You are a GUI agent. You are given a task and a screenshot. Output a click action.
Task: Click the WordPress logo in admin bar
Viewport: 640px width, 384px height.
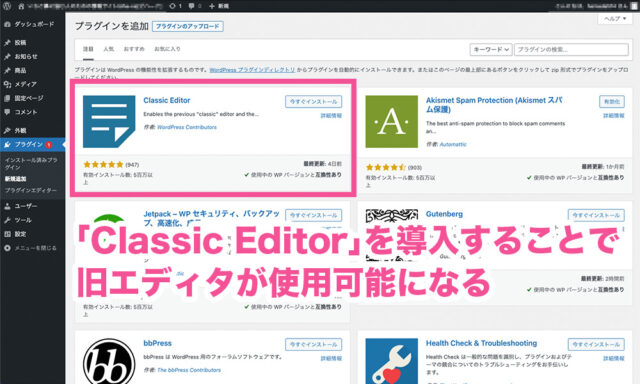7,6
